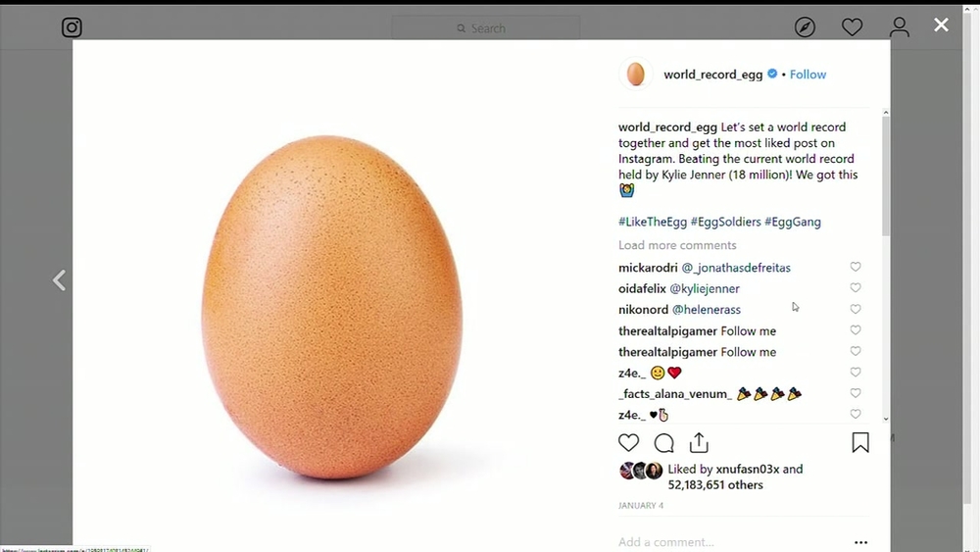
Task: Expand Load more comments
Action: pyautogui.click(x=677, y=245)
